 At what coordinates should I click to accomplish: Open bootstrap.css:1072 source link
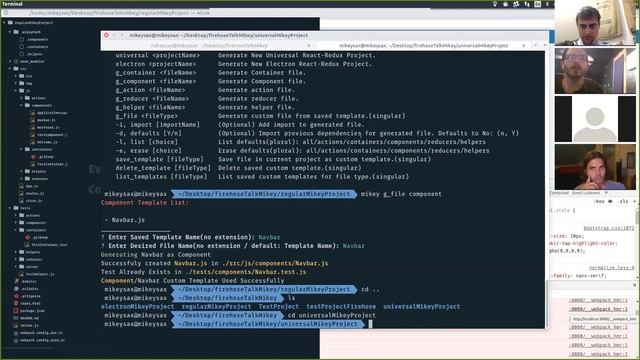[x=609, y=228]
